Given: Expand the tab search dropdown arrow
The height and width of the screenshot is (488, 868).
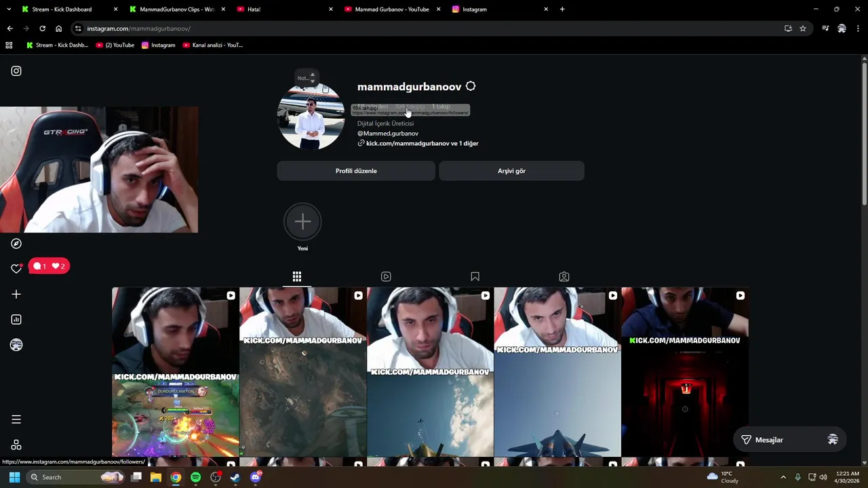Looking at the screenshot, I should [9, 9].
